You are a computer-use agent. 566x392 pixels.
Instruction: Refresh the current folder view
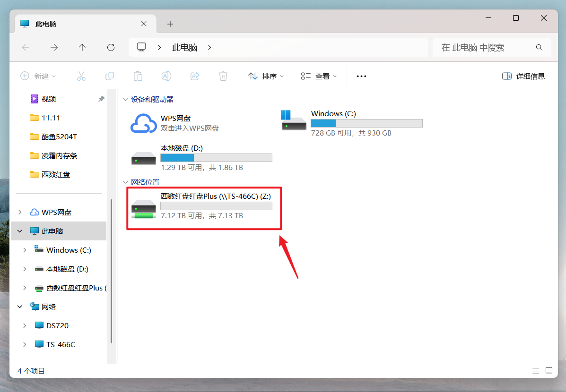[x=111, y=47]
